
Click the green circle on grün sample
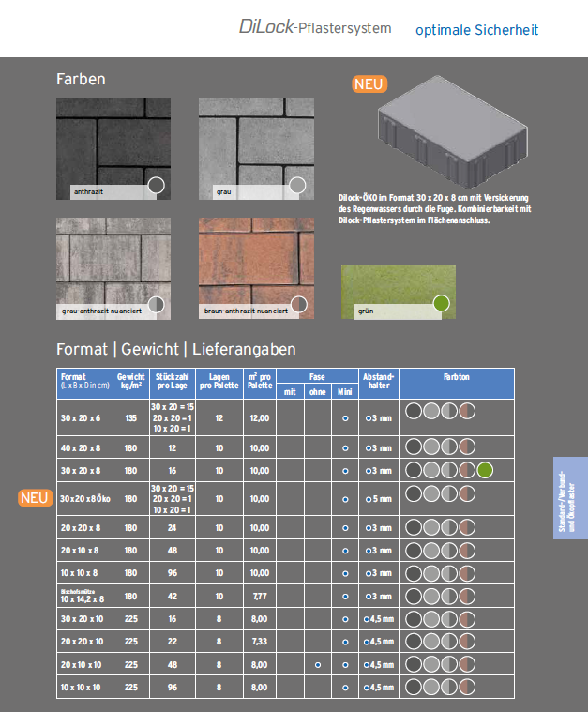point(441,303)
